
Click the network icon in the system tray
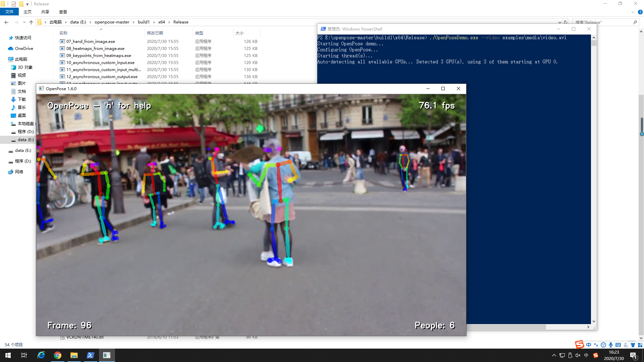click(562, 355)
